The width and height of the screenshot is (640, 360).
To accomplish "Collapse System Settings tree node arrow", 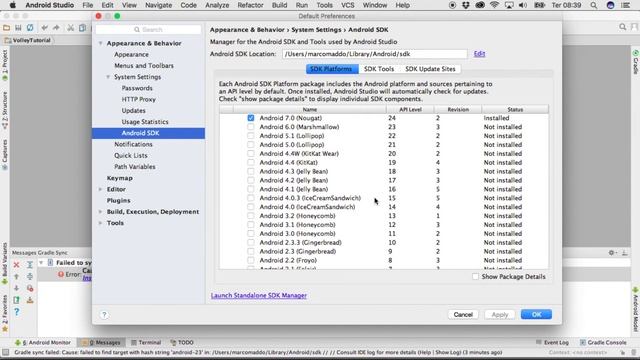I will 108,77.
